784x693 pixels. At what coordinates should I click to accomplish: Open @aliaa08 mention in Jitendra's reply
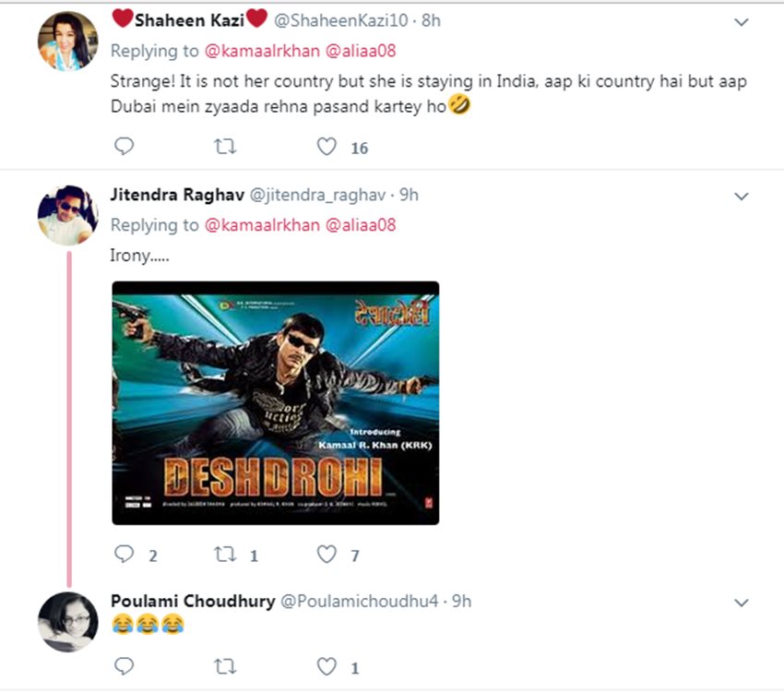[361, 224]
